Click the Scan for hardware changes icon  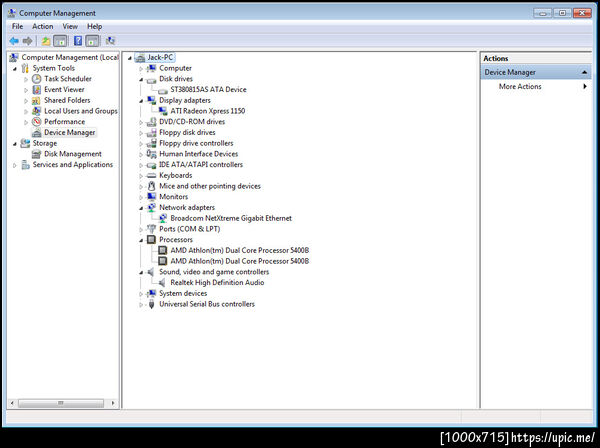click(x=110, y=41)
